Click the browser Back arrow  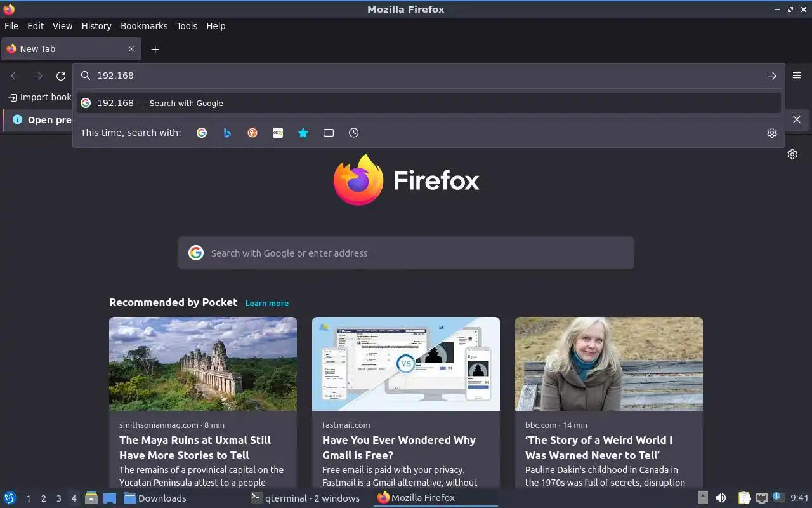pos(15,76)
